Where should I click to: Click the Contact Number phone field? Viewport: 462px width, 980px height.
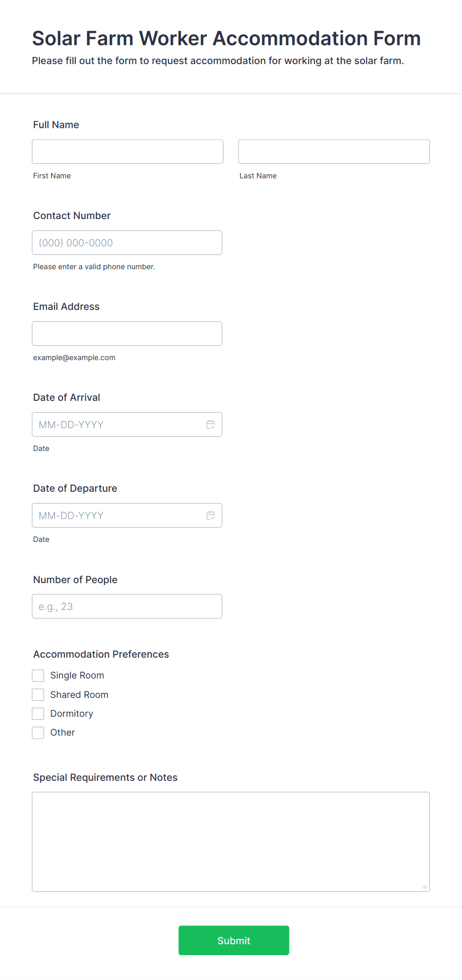(127, 243)
